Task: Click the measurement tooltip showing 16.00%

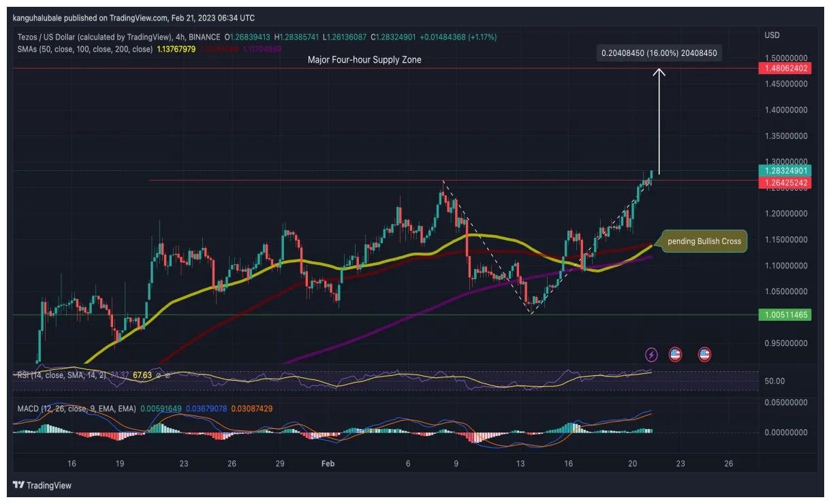Action: tap(658, 52)
